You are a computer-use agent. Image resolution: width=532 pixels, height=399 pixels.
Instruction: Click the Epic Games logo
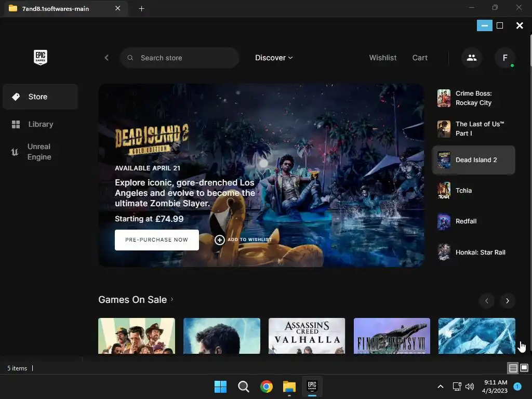coord(41,57)
